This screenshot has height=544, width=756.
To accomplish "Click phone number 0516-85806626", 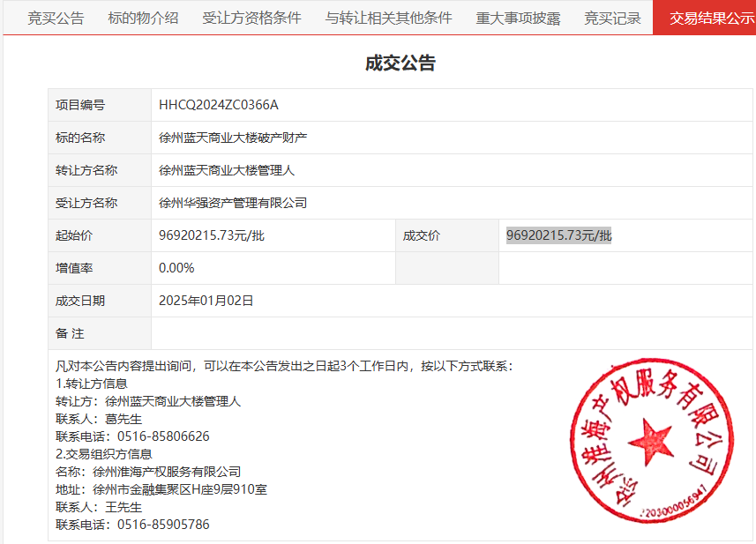I will 163,436.
